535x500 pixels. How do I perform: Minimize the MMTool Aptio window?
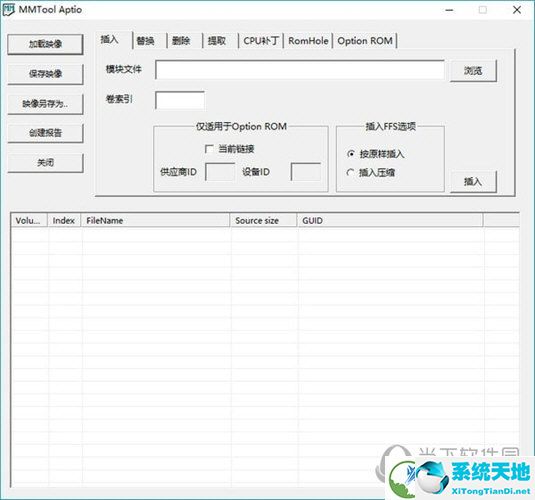point(449,10)
